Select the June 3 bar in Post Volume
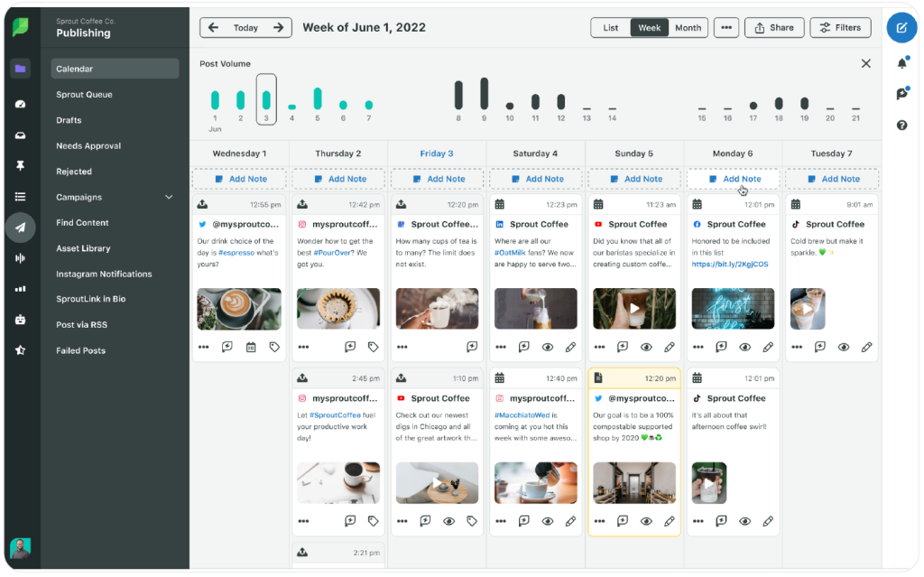Image resolution: width=924 pixels, height=577 pixels. (266, 99)
